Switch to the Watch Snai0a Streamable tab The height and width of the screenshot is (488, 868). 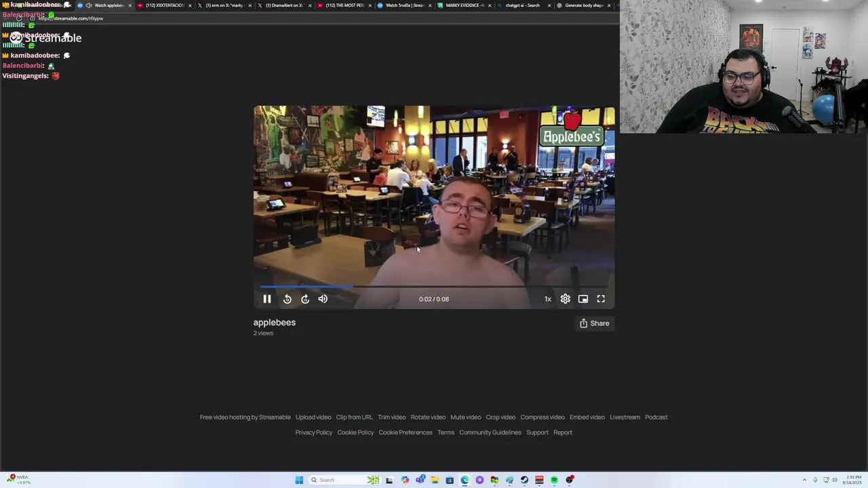[x=403, y=5]
